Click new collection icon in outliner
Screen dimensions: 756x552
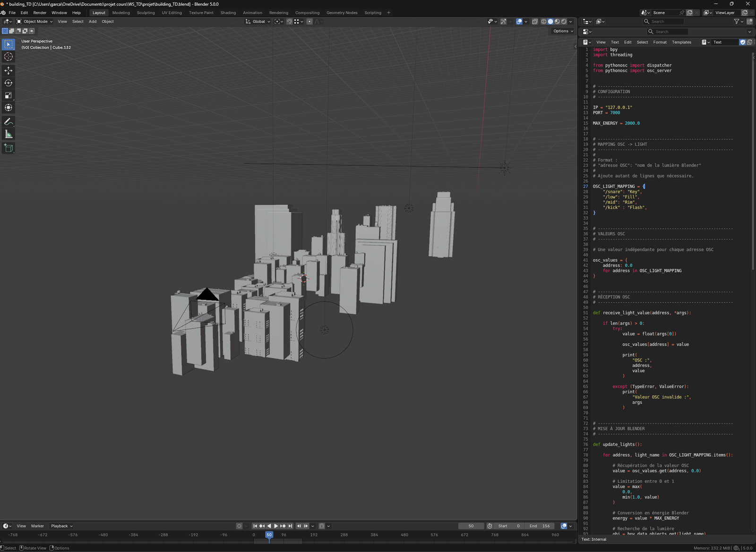749,21
